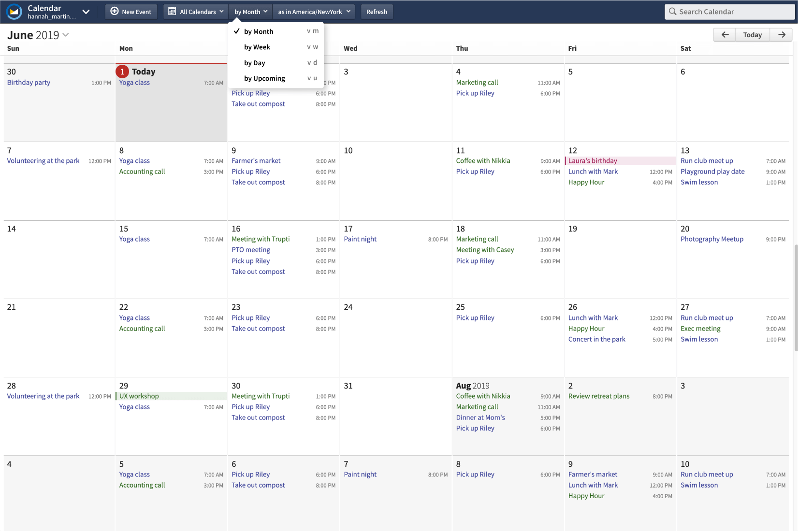The image size is (798, 532).
Task: Select the by Week menu option
Action: [x=276, y=47]
